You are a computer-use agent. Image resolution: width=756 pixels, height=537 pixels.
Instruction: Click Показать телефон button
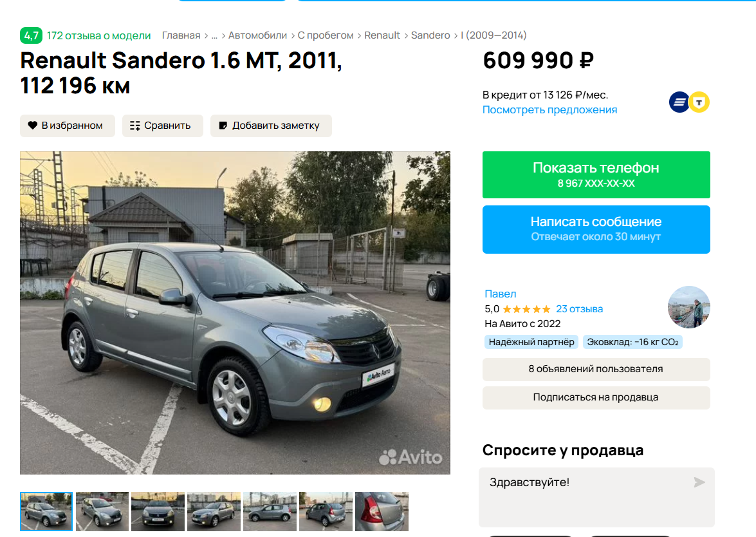click(x=596, y=174)
